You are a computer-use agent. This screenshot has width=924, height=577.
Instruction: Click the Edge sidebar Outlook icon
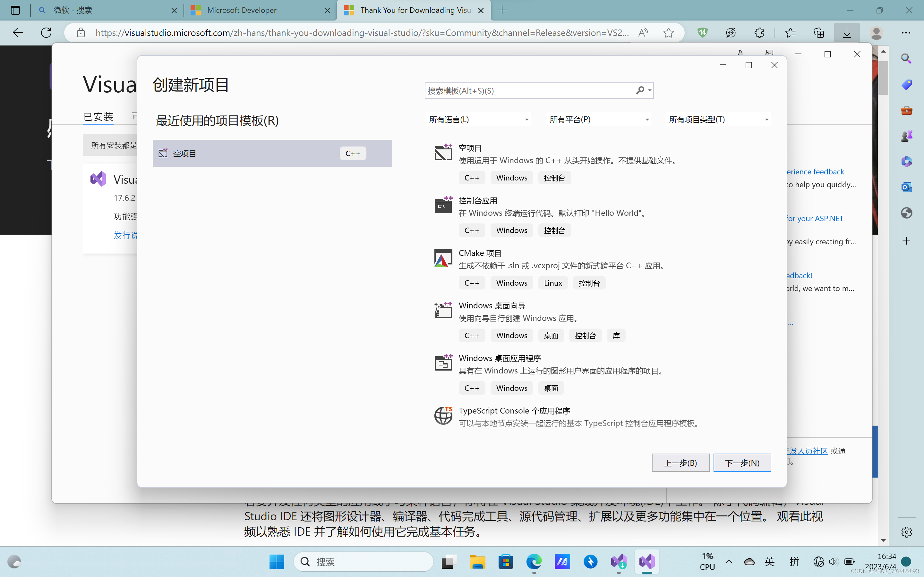coord(906,188)
